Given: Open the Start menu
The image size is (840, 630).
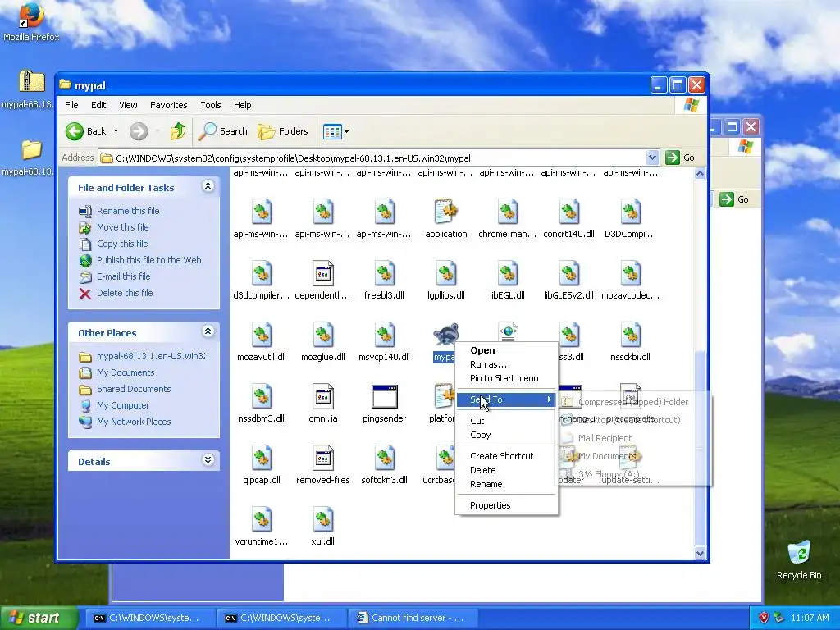Looking at the screenshot, I should click(x=38, y=618).
